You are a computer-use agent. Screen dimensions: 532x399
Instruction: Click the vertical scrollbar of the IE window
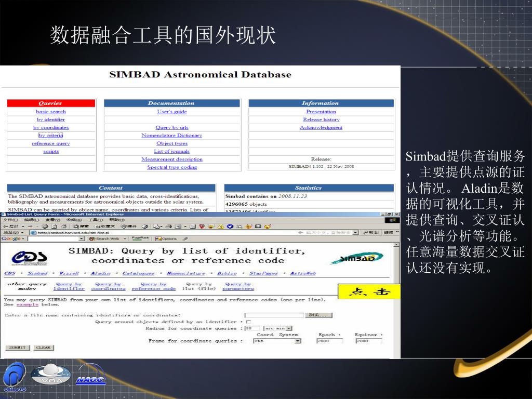(x=396, y=300)
